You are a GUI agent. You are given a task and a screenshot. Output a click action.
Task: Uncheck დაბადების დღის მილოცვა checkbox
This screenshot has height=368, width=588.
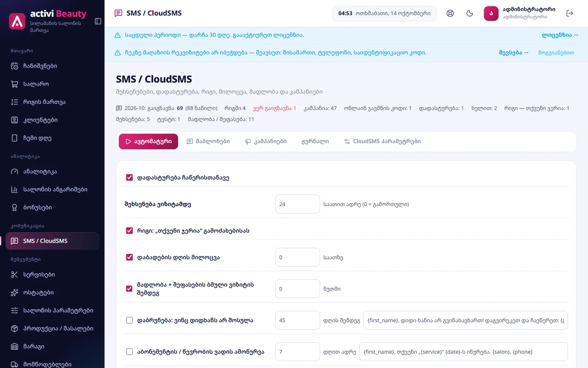point(129,257)
